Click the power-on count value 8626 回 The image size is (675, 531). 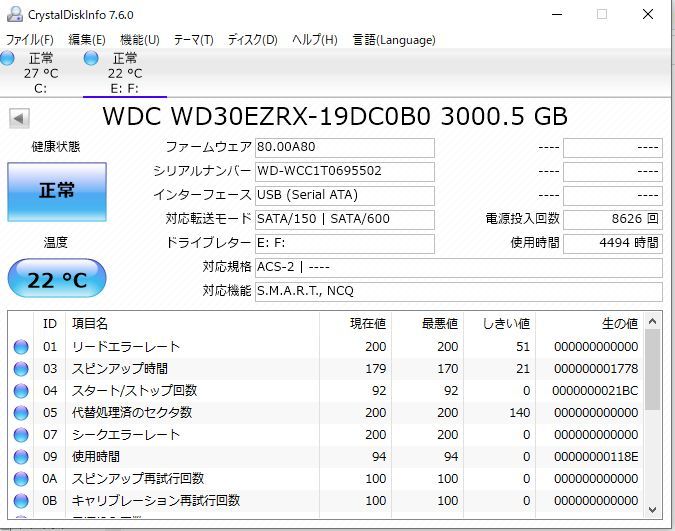tap(613, 220)
